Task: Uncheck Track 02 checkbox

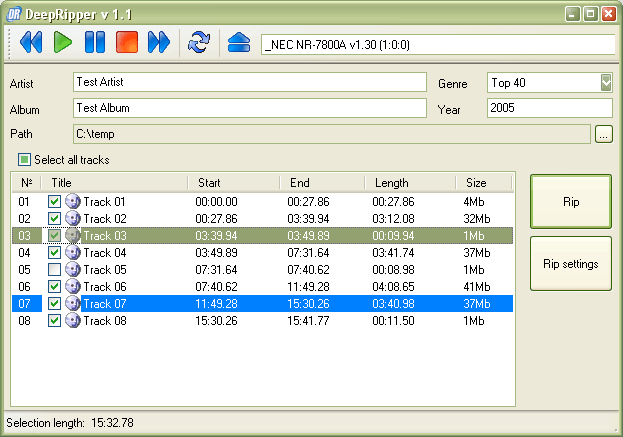Action: click(x=54, y=218)
